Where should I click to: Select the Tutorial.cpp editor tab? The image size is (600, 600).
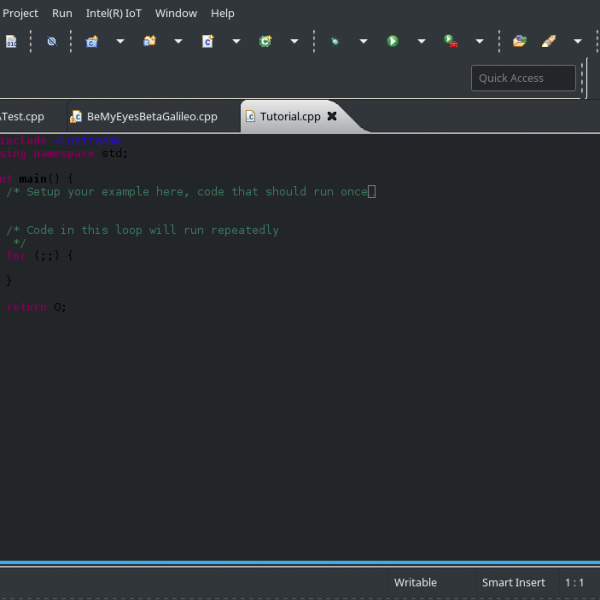pyautogui.click(x=290, y=117)
